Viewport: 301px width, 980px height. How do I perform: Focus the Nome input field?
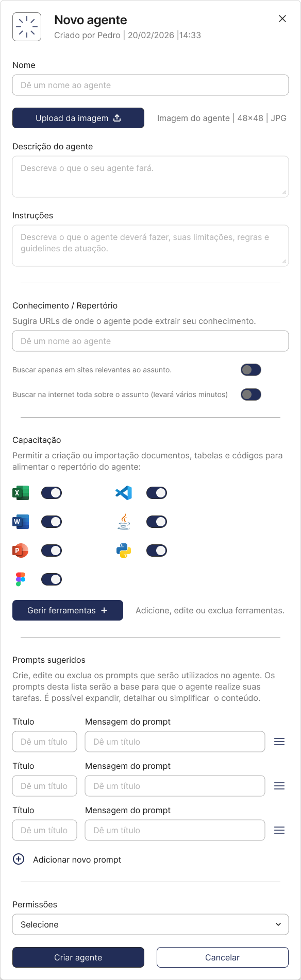[150, 85]
